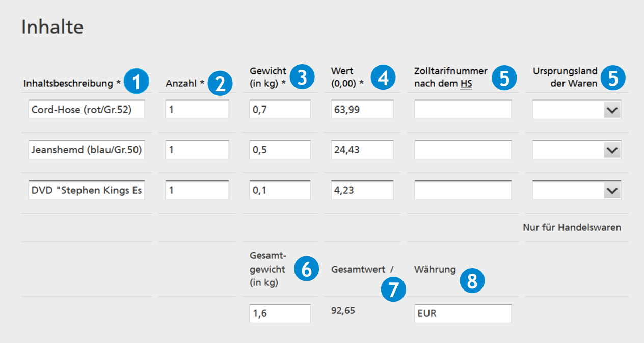The image size is (644, 343).
Task: Click the number 7 badge beside Gesamtwert
Action: pyautogui.click(x=393, y=289)
